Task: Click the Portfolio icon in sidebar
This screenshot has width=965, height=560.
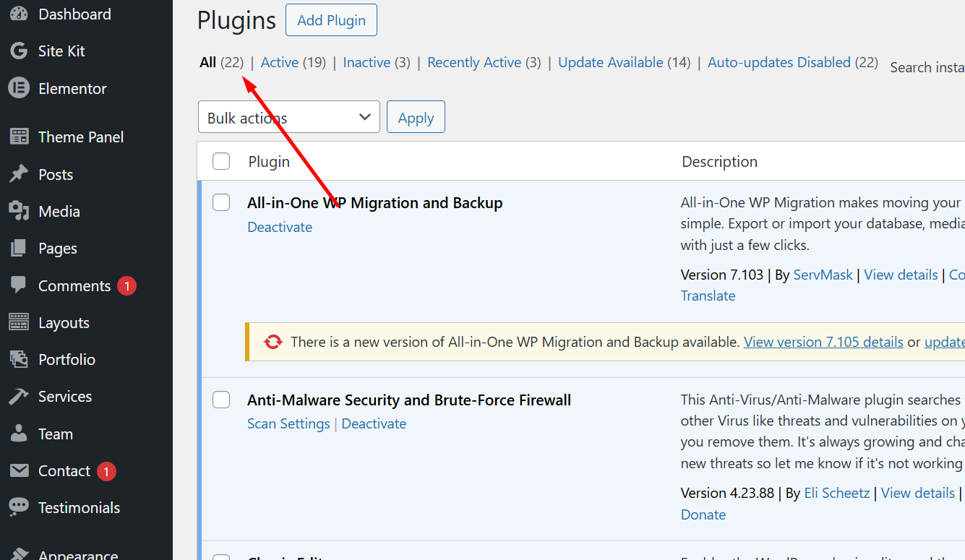Action: tap(19, 359)
